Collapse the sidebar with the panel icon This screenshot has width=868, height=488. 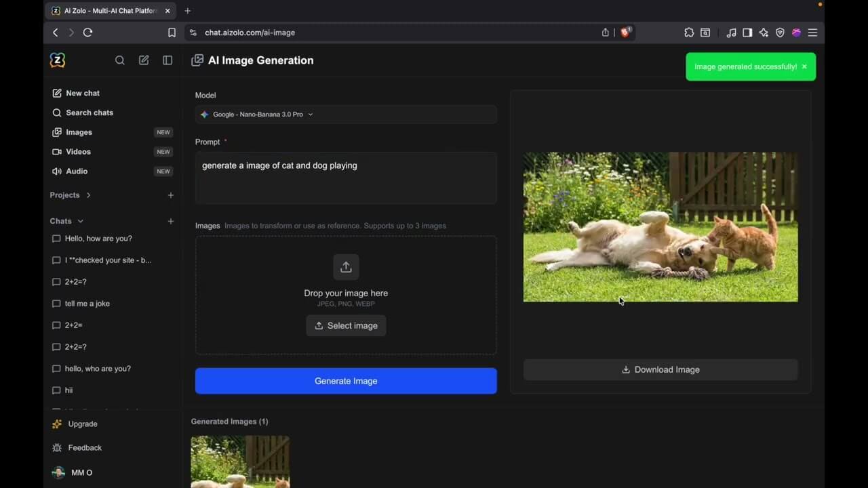pyautogui.click(x=167, y=60)
